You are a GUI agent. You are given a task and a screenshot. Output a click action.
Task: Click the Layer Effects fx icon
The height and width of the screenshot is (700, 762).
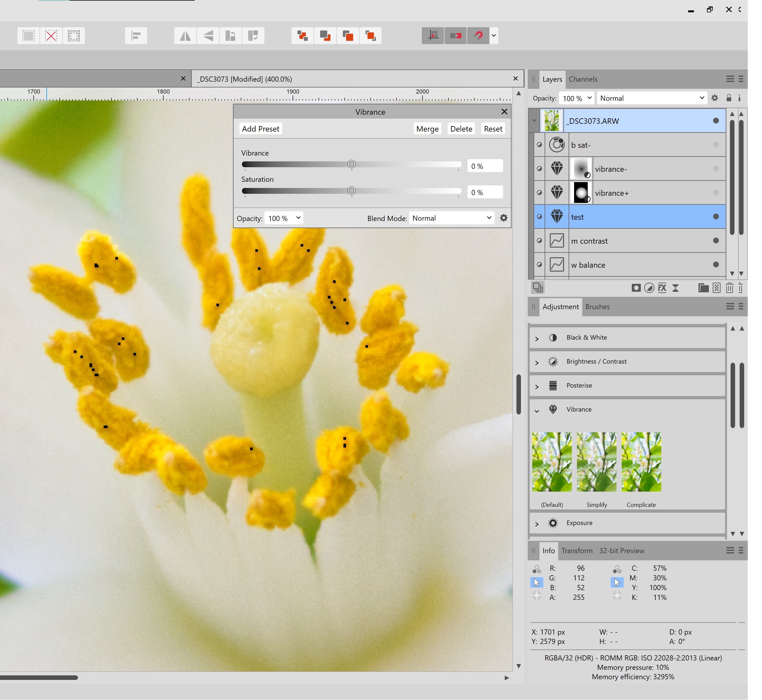[x=662, y=288]
